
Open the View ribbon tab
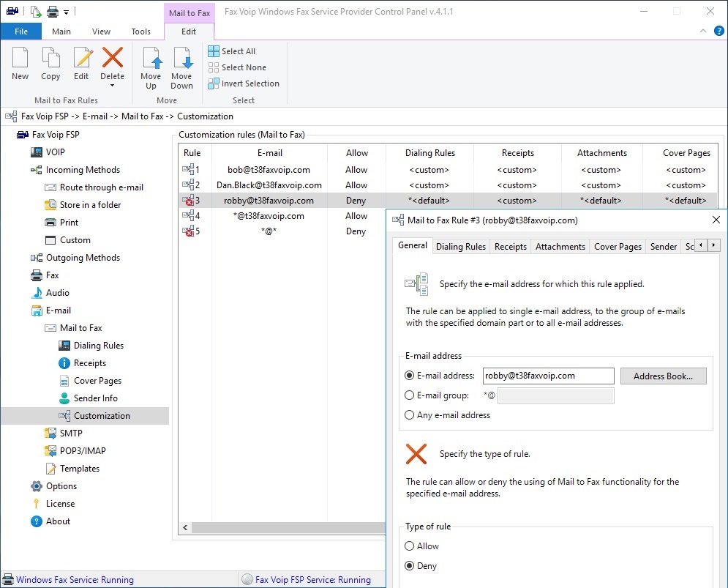pos(101,31)
